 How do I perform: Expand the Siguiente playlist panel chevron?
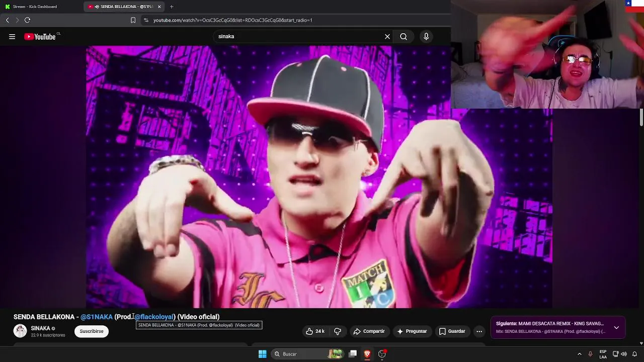(x=616, y=327)
